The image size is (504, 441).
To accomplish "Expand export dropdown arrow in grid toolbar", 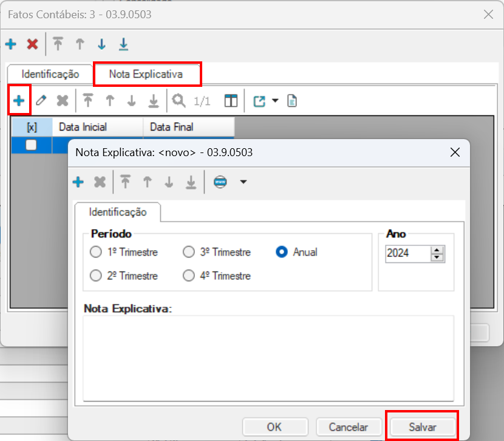I will [275, 101].
